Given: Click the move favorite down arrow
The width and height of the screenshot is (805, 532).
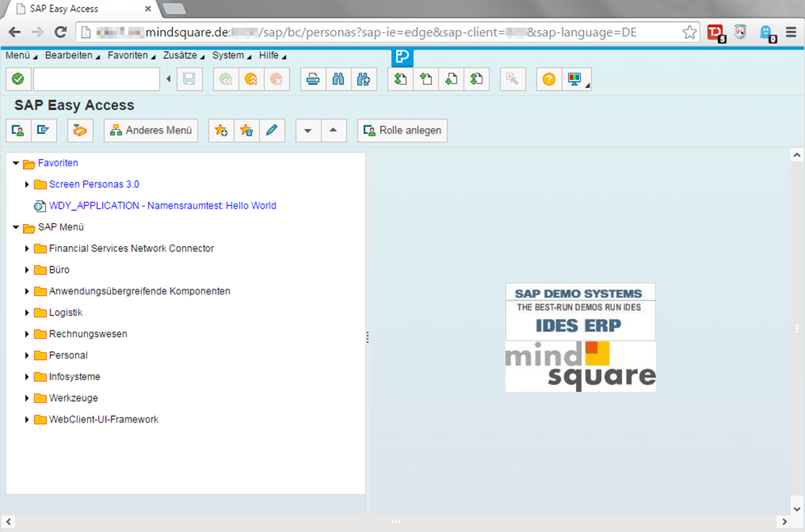Looking at the screenshot, I should pyautogui.click(x=309, y=130).
